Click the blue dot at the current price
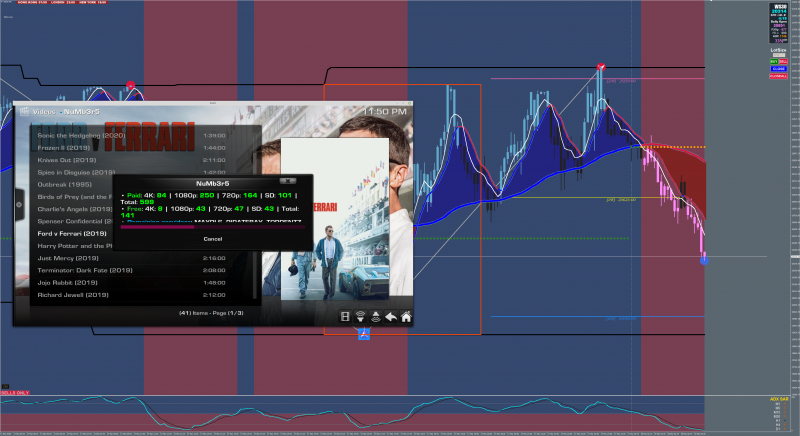 click(704, 261)
